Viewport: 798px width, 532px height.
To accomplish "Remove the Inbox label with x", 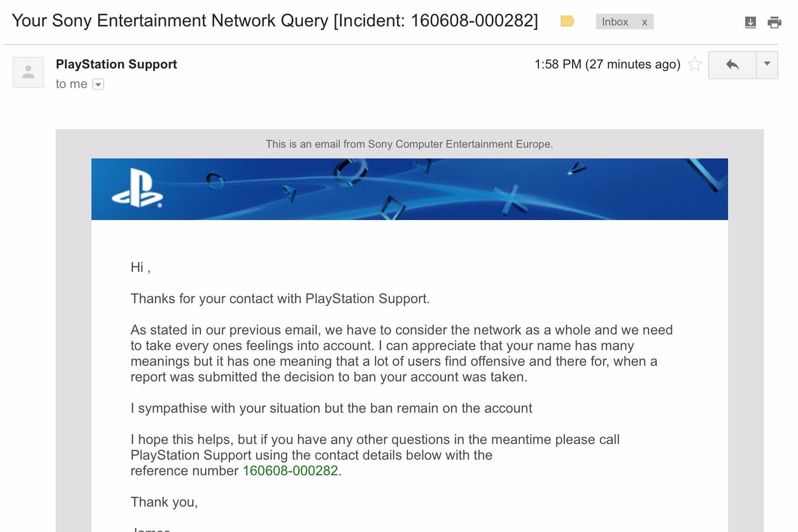I will [644, 22].
